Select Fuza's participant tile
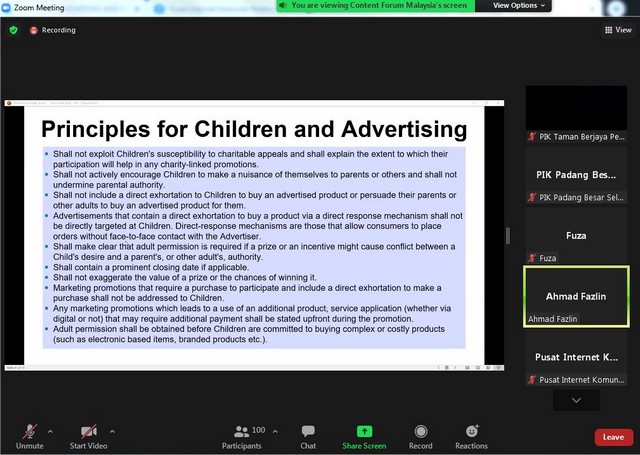The height and width of the screenshot is (455, 640). [576, 236]
